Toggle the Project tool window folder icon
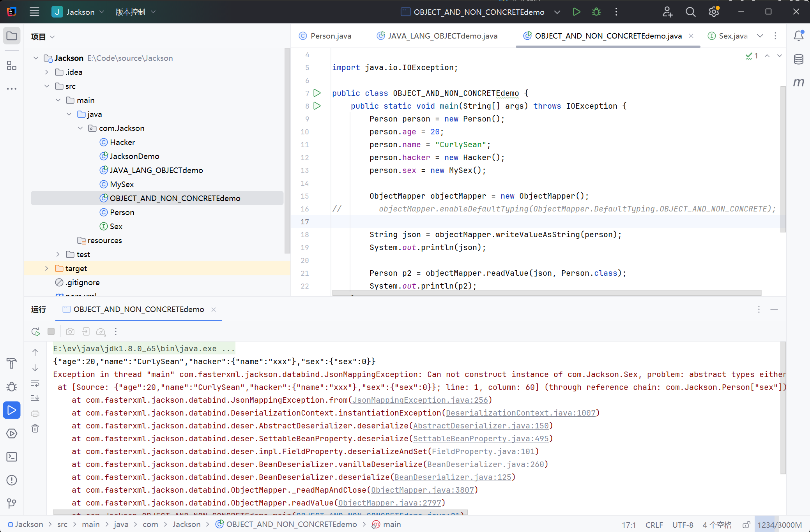Image resolution: width=810 pixels, height=532 pixels. 12,36
